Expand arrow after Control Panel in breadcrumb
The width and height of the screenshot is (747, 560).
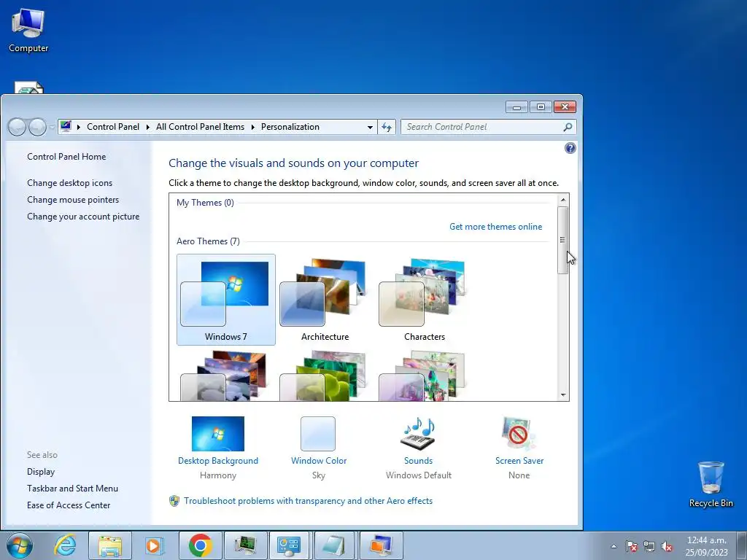[147, 127]
